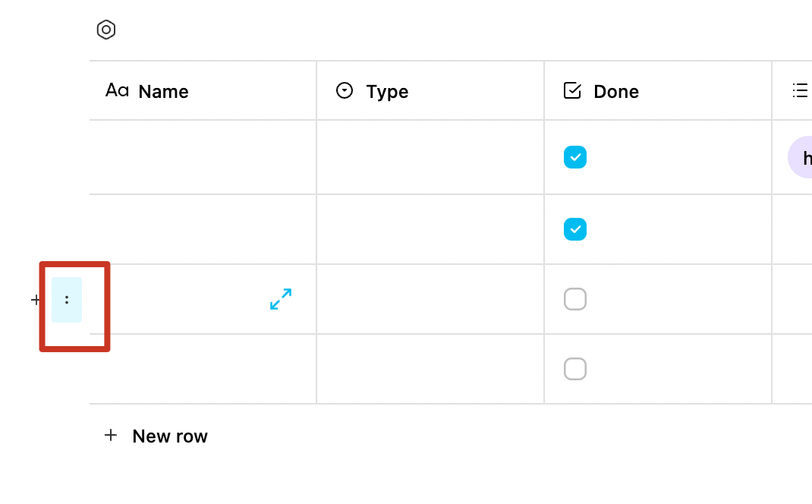Click the plus icon left of third row
Viewport: 812px width, 504px height.
(x=36, y=300)
